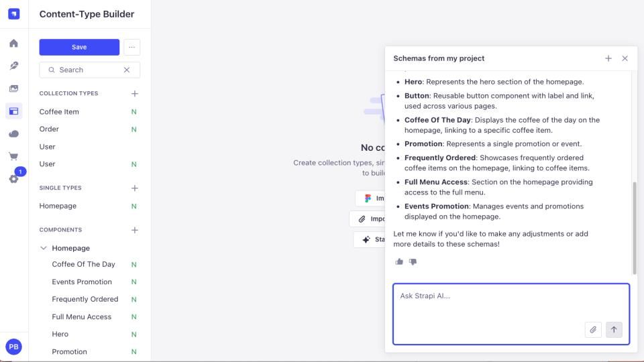644x362 pixels.
Task: Click the N badge beside Events Promotion
Action: pyautogui.click(x=134, y=282)
